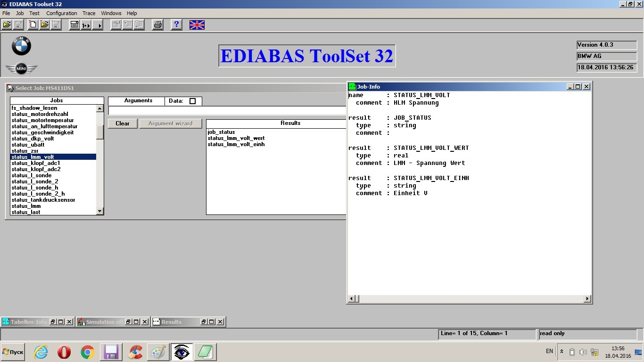Select highlighted job status_lmm_volt
The height and width of the screenshot is (362, 644).
[x=53, y=157]
